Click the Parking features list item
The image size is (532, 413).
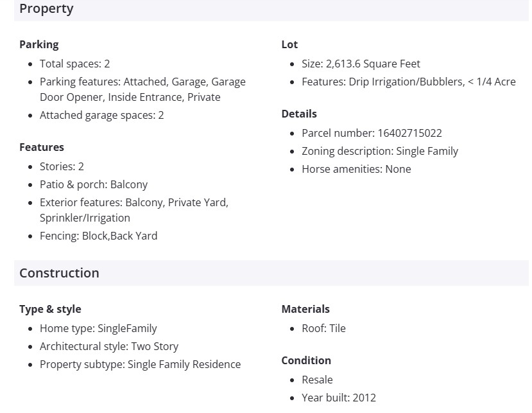coord(142,89)
